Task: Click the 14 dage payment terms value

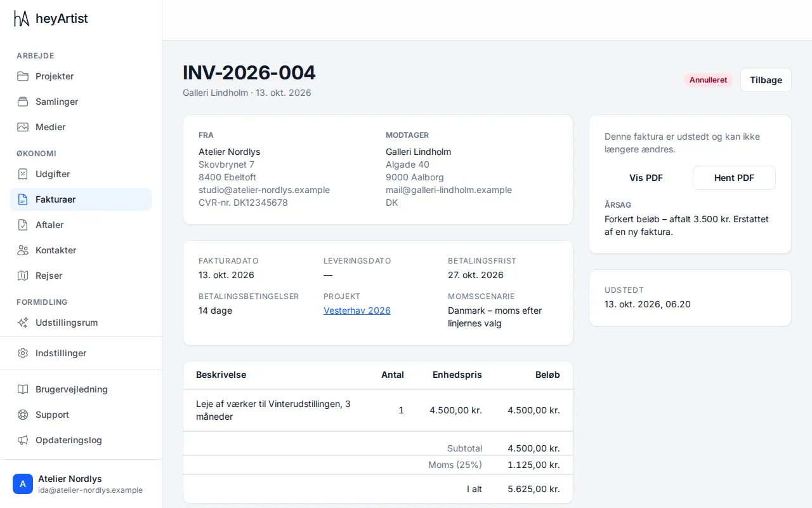Action: click(215, 311)
